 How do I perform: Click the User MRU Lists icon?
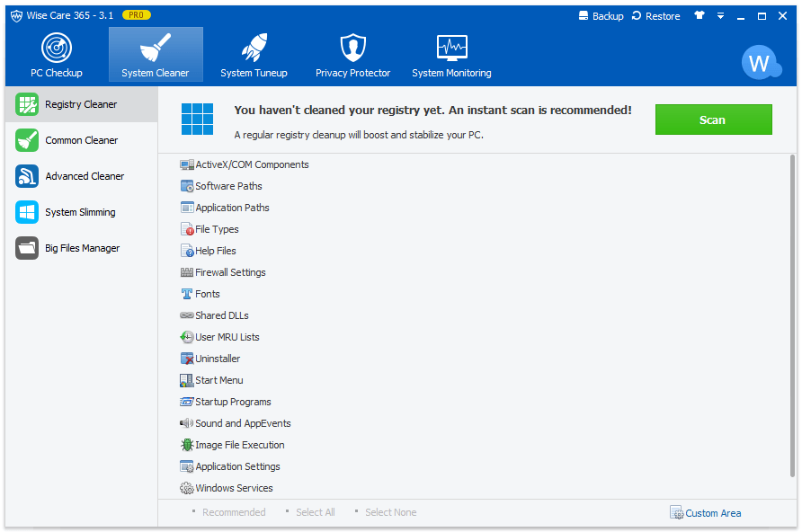tap(187, 337)
